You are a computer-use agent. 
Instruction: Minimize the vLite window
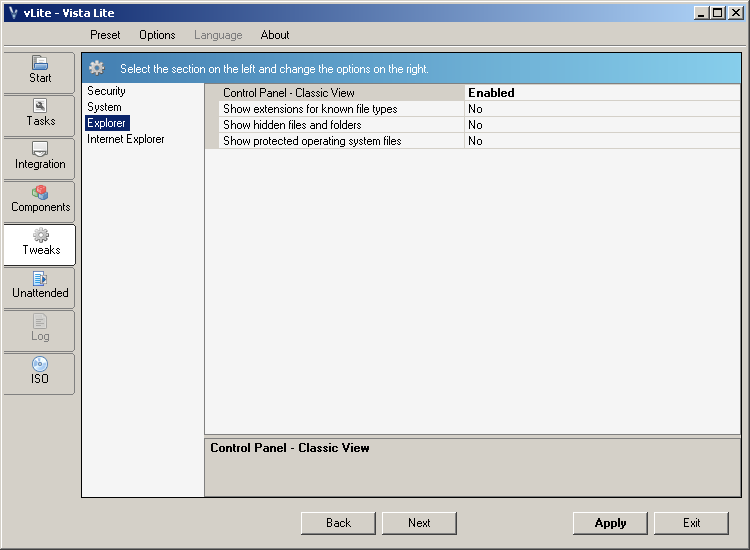point(701,13)
